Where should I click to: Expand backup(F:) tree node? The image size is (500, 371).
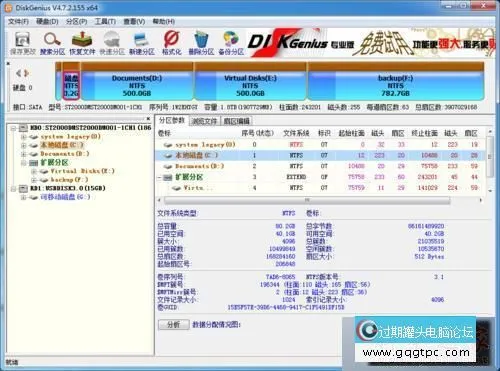33,180
